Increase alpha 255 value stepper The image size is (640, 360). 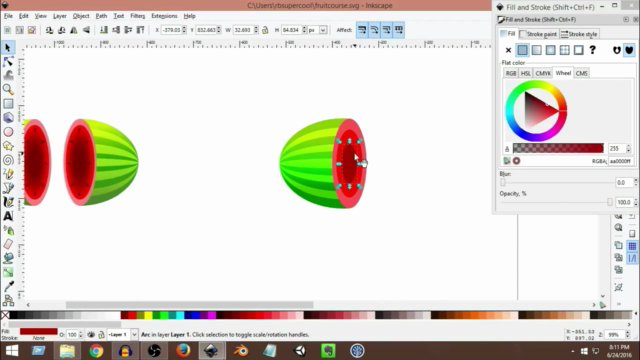click(x=629, y=146)
